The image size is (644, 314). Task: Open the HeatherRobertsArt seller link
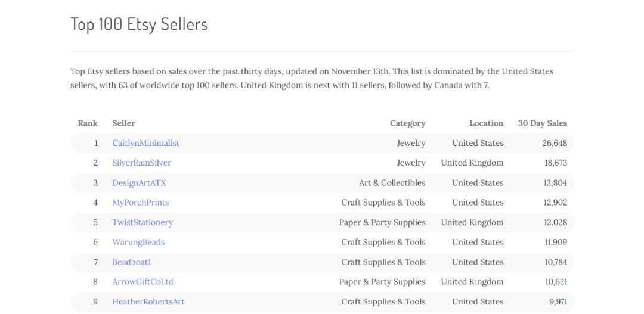click(x=148, y=301)
